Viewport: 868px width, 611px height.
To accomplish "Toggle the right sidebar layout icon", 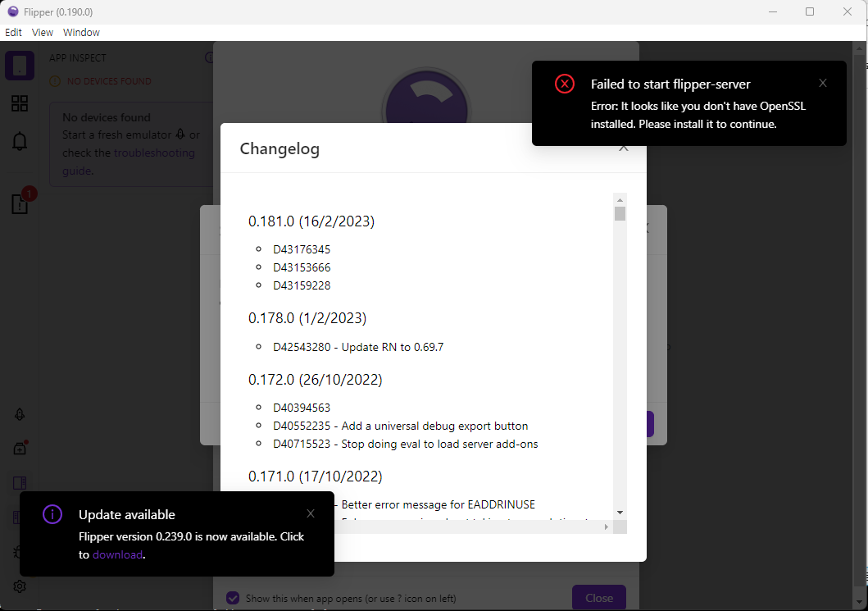I will (20, 482).
